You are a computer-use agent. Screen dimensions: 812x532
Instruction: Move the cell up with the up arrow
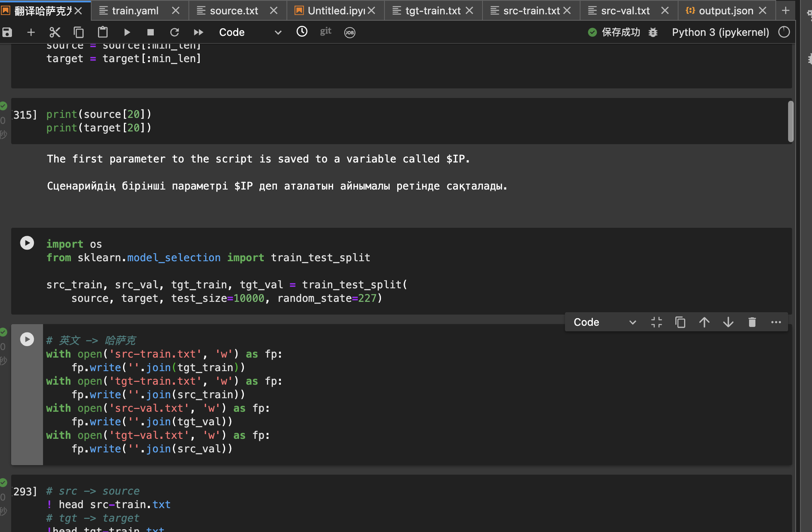pos(704,322)
